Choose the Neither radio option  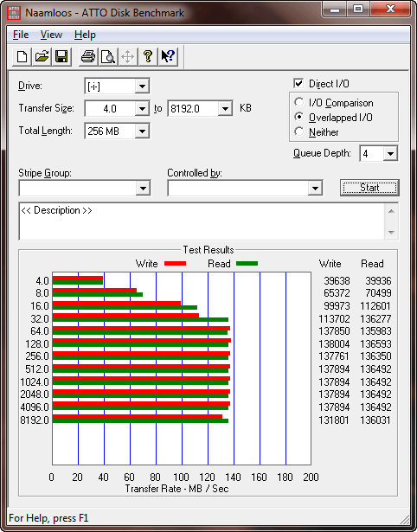coord(299,131)
